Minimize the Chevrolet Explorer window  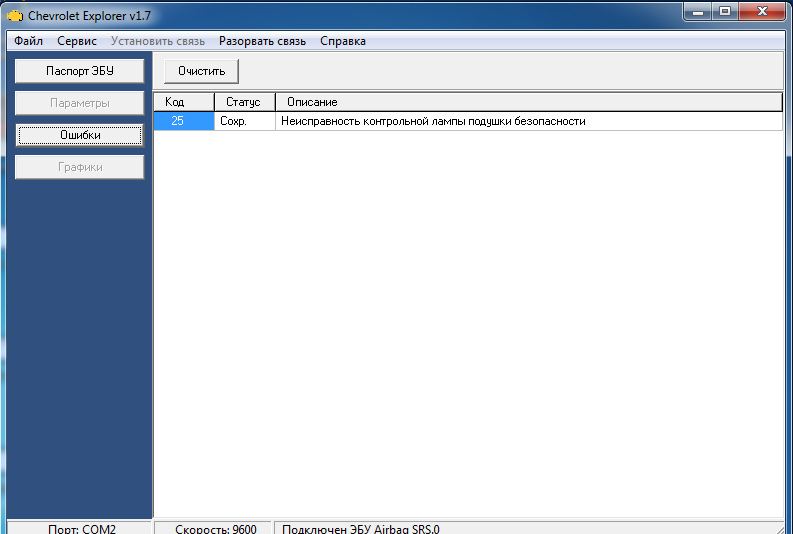click(698, 11)
